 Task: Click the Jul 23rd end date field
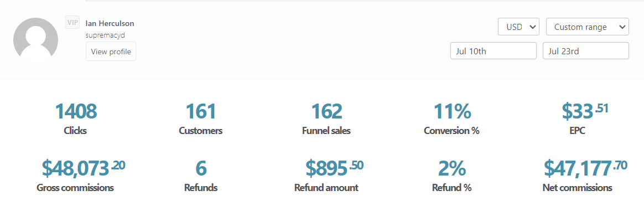click(x=586, y=51)
